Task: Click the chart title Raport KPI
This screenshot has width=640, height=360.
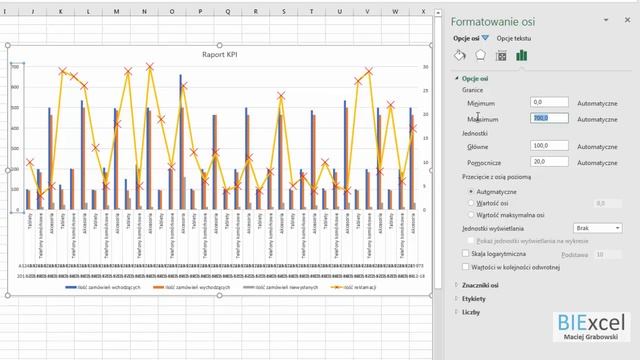Action: pos(220,54)
